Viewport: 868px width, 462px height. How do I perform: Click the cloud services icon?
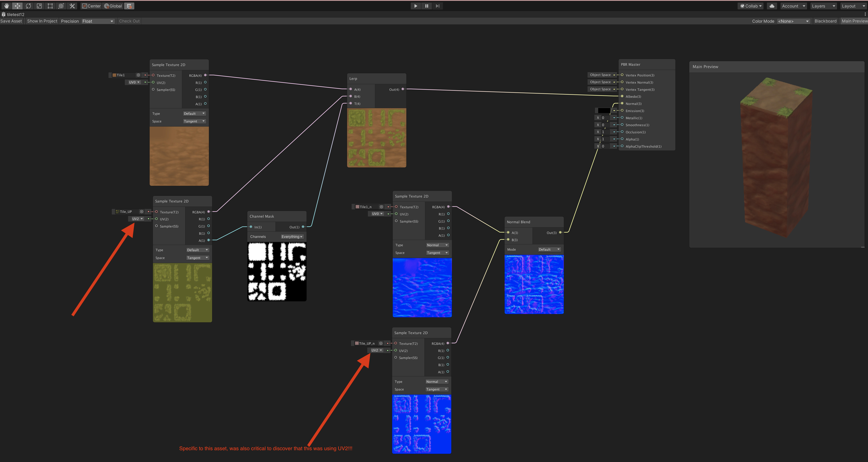772,6
